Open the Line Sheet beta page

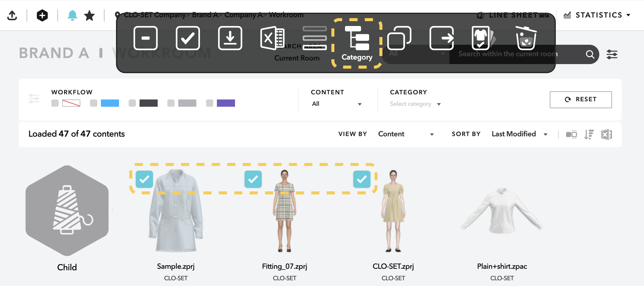pyautogui.click(x=514, y=15)
